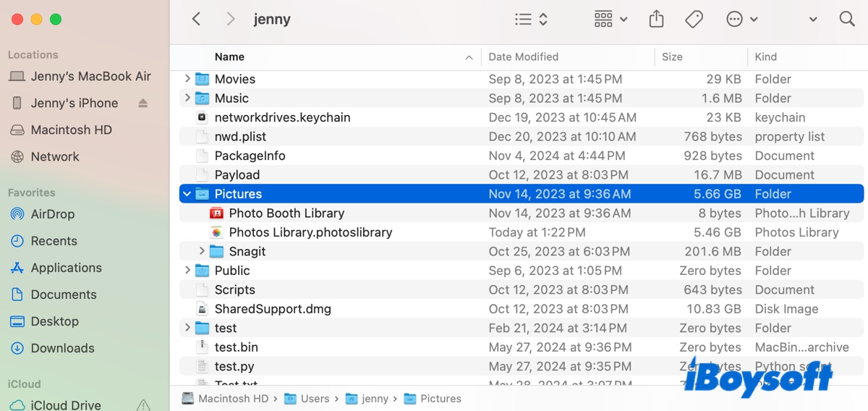This screenshot has height=411, width=868.
Task: Open iCloud Drive in sidebar
Action: click(55, 404)
